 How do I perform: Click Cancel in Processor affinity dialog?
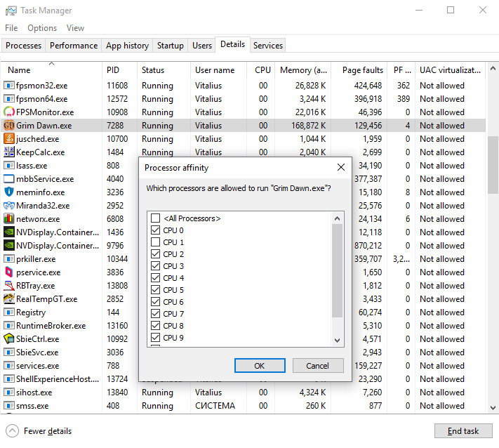(x=318, y=366)
